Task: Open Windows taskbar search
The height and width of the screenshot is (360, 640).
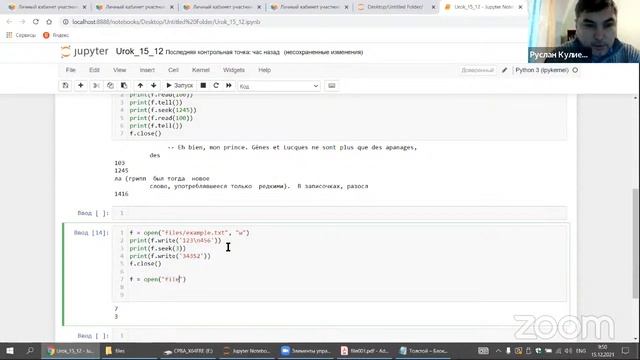Action: [30, 351]
